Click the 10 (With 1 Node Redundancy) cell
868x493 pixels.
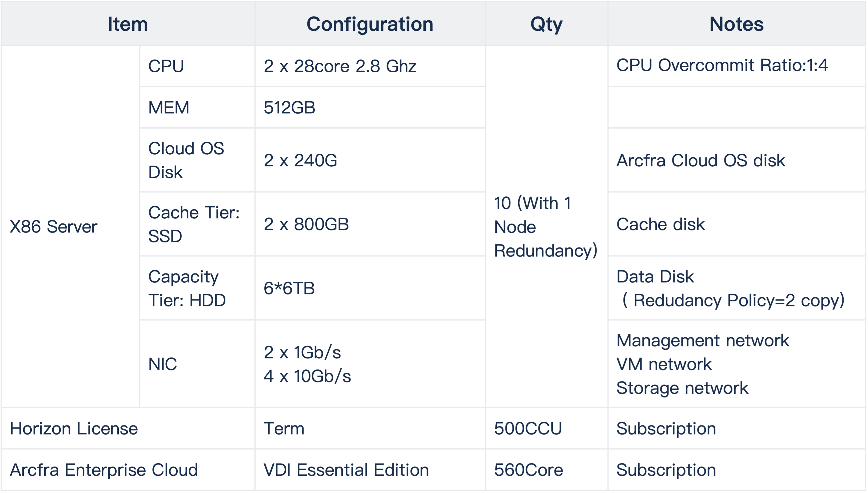pyautogui.click(x=547, y=227)
